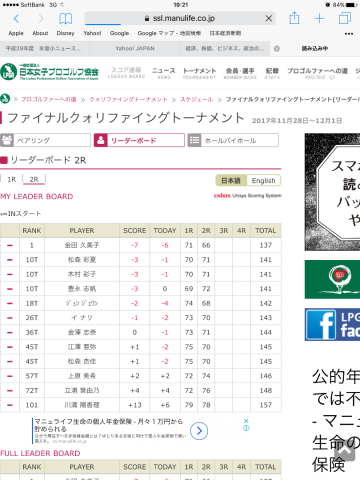Close the third browser tab
This screenshot has height=480, width=360.
pyautogui.click(x=277, y=49)
